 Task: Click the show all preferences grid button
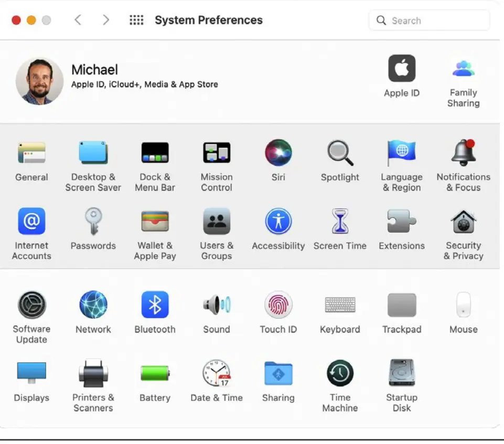click(136, 20)
